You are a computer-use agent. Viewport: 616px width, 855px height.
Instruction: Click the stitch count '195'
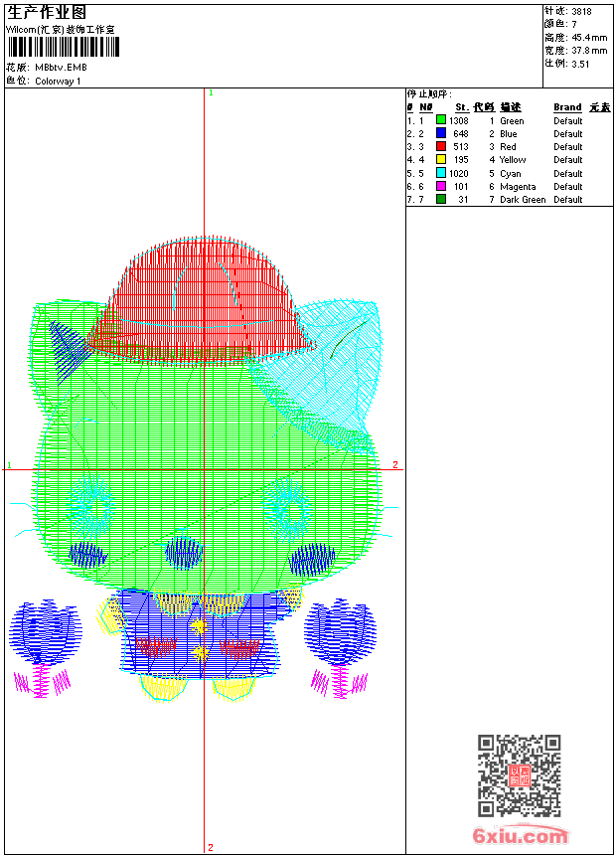click(x=461, y=160)
